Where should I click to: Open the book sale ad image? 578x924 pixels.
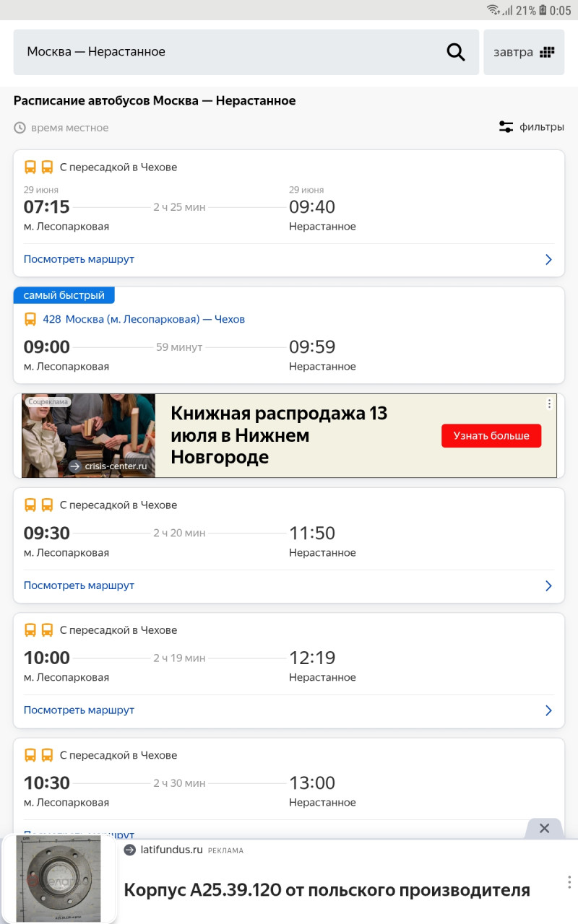point(89,435)
